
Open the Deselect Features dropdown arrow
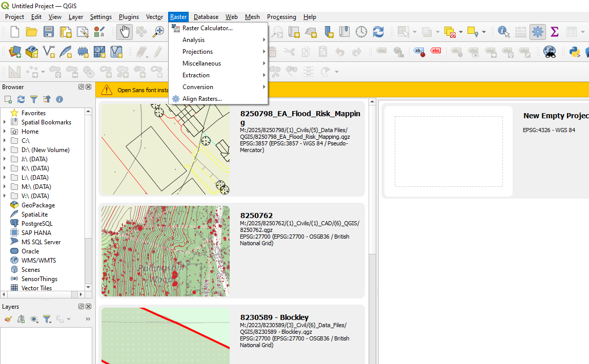pyautogui.click(x=460, y=32)
